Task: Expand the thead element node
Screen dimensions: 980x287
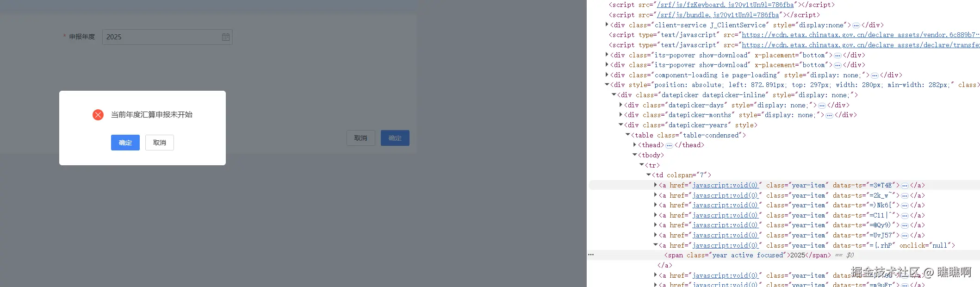Action: [635, 145]
